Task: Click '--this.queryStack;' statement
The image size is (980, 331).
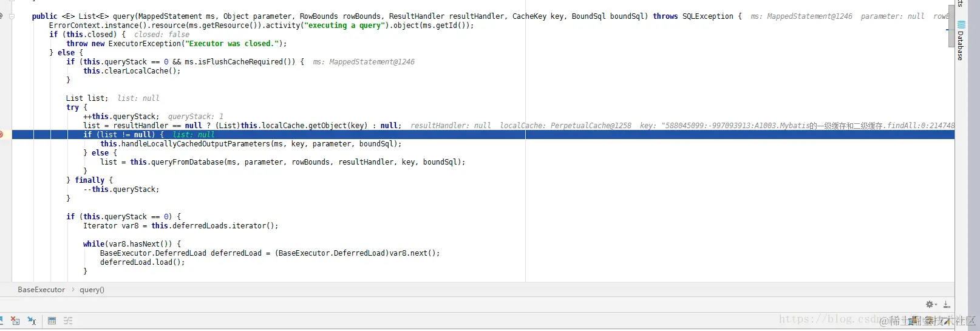Action: coord(121,189)
